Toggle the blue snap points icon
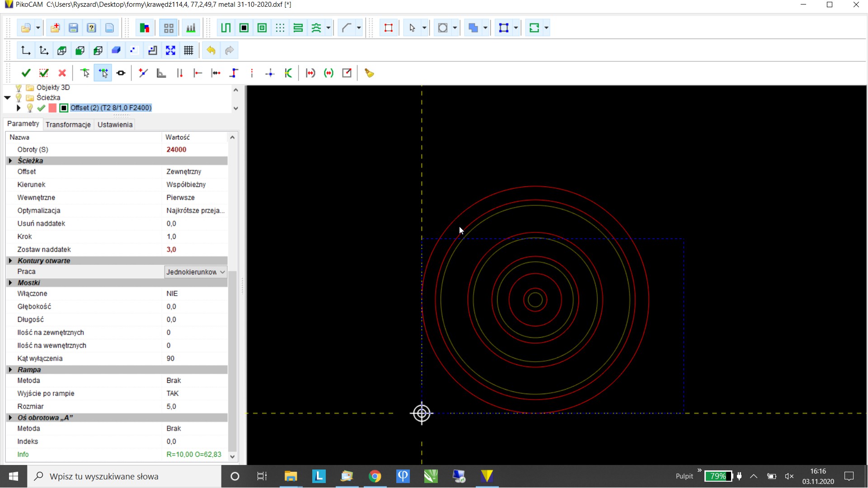 click(134, 51)
